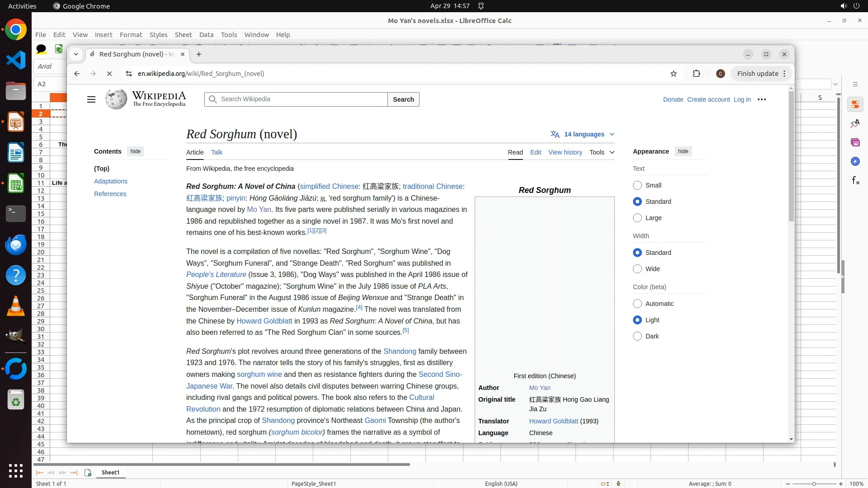
Task: Open Wikipedia main hamburger menu
Action: coord(91,99)
